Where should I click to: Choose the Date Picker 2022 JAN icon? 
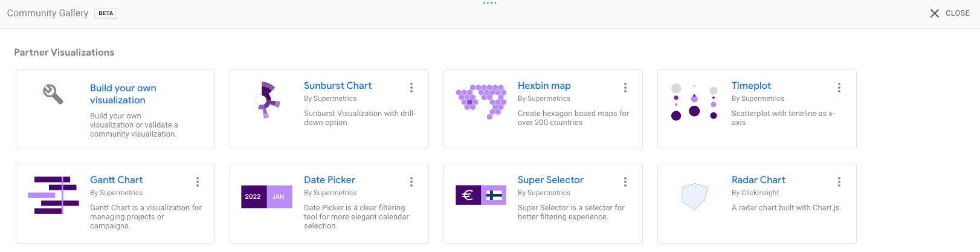coord(266,196)
